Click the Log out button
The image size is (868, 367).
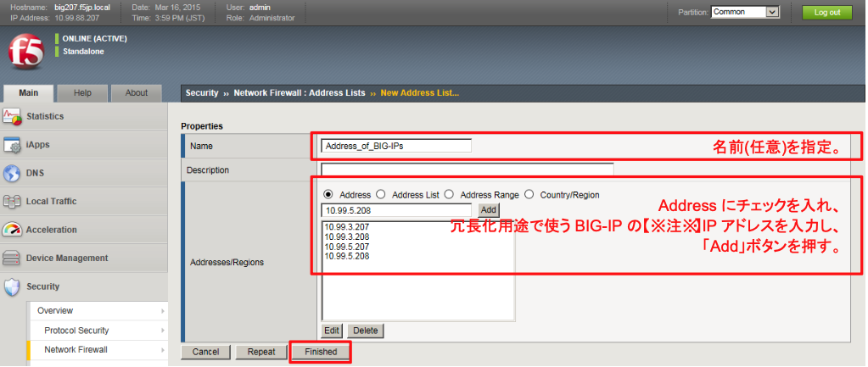point(827,12)
